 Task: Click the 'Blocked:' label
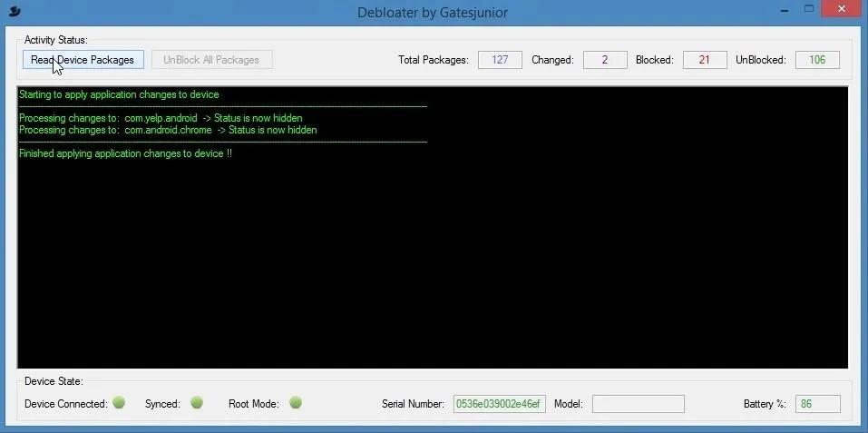pyautogui.click(x=655, y=60)
